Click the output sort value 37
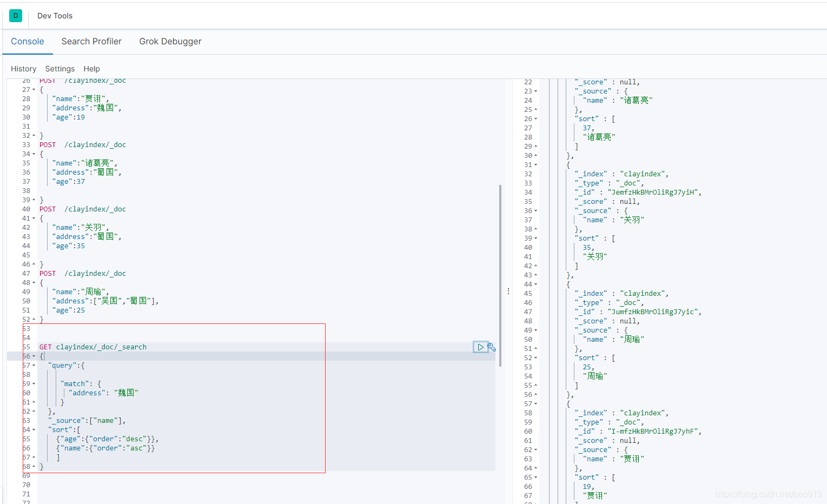This screenshot has height=504, width=827. [x=588, y=128]
